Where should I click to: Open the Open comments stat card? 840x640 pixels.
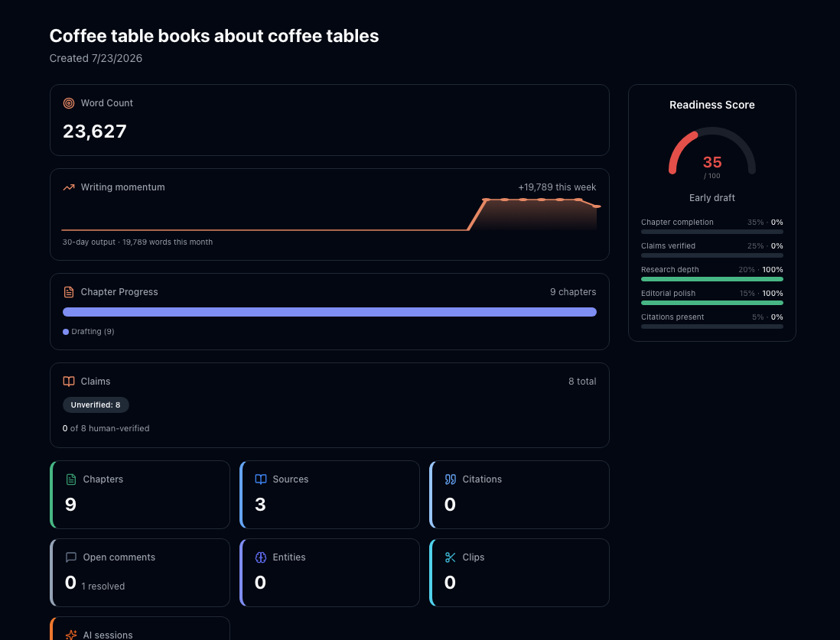click(140, 573)
